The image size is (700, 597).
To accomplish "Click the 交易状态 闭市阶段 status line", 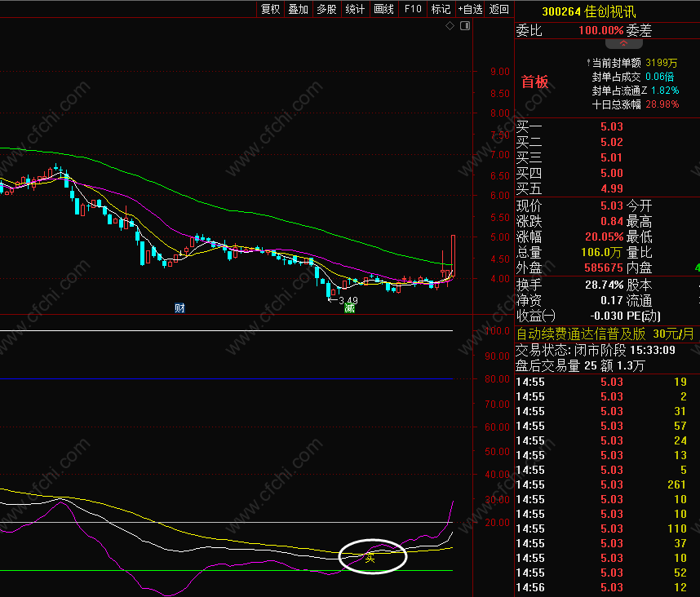I will click(595, 350).
